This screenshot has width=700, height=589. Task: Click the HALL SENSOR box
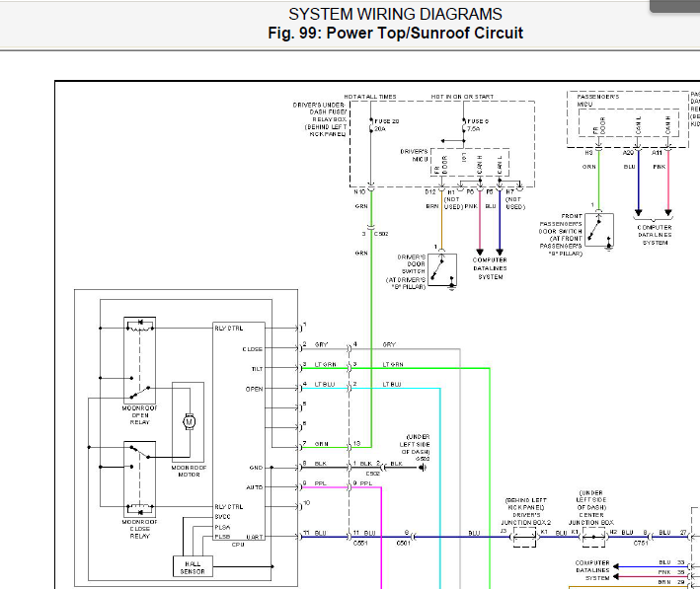pyautogui.click(x=193, y=567)
